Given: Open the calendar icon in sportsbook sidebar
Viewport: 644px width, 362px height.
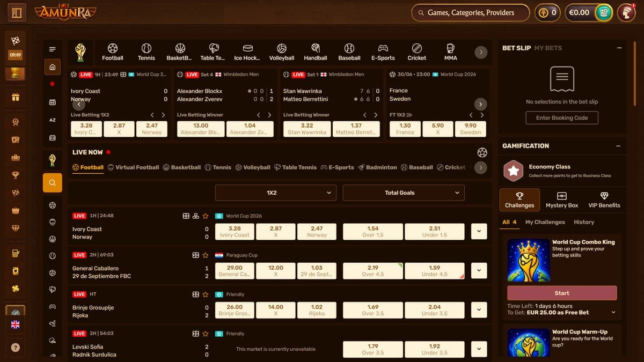Looking at the screenshot, I should 52,138.
